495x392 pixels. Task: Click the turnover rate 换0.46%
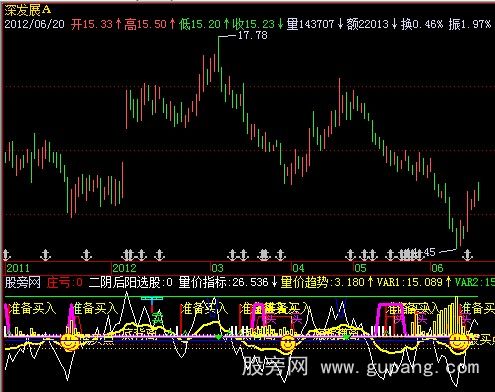pos(422,24)
